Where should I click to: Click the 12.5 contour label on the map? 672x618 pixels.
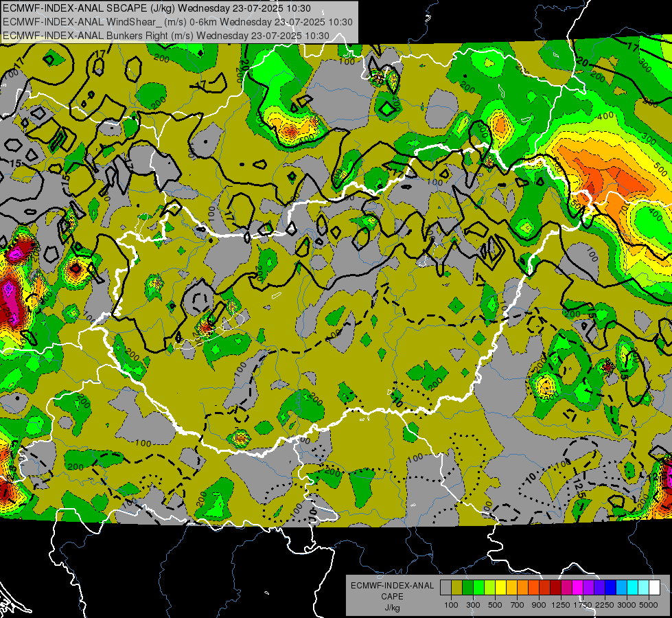(x=579, y=488)
